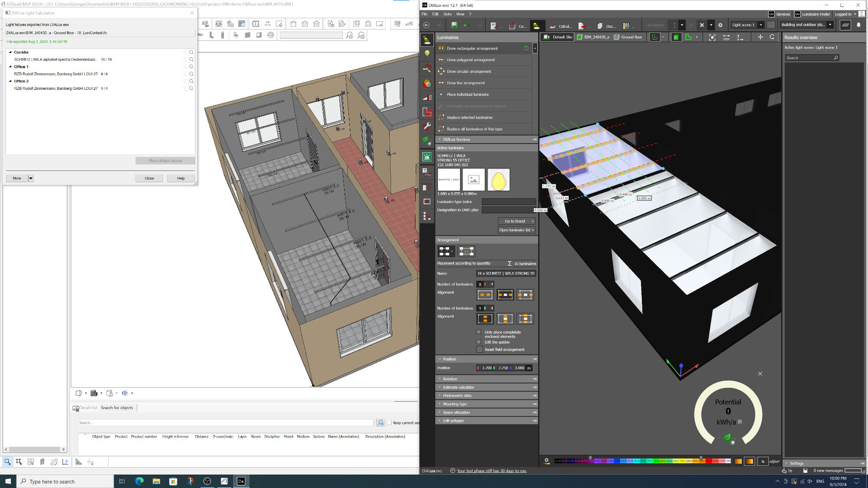
Task: Collapse the Office 1 tree node
Action: [x=10, y=67]
